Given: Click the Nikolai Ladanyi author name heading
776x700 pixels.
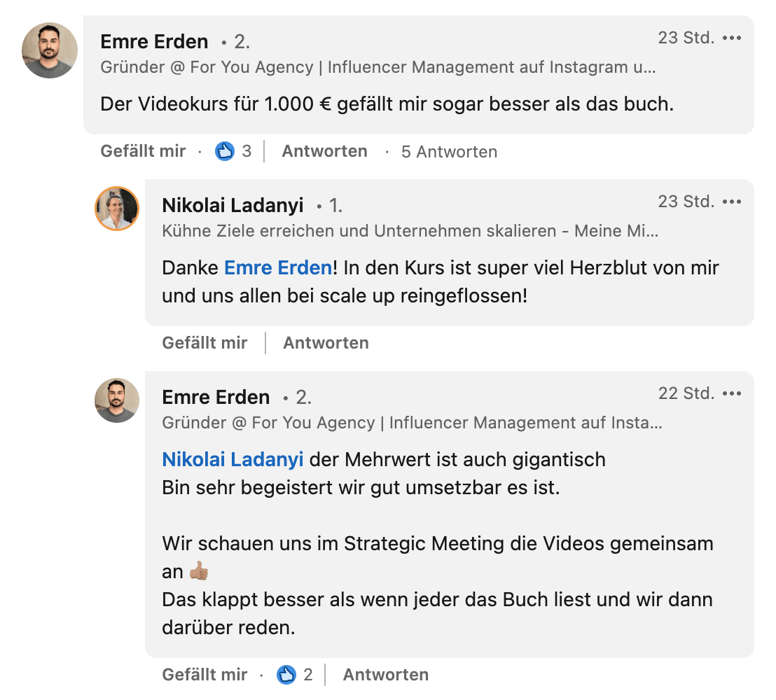Looking at the screenshot, I should pos(233,205).
